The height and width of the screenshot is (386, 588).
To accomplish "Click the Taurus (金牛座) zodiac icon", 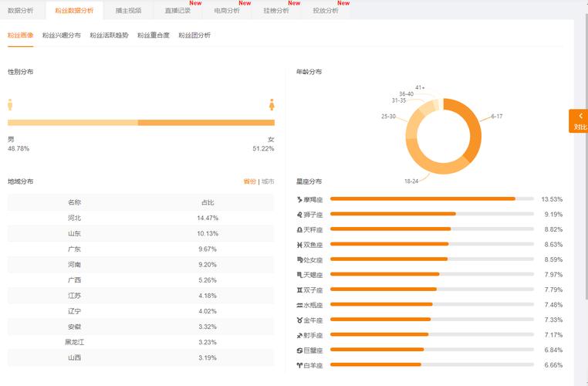I will click(299, 320).
